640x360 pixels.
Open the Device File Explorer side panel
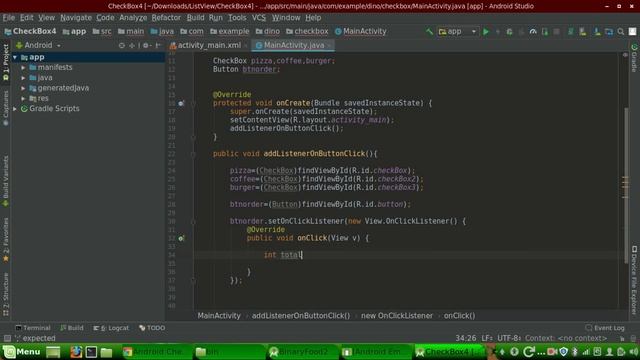click(x=634, y=280)
